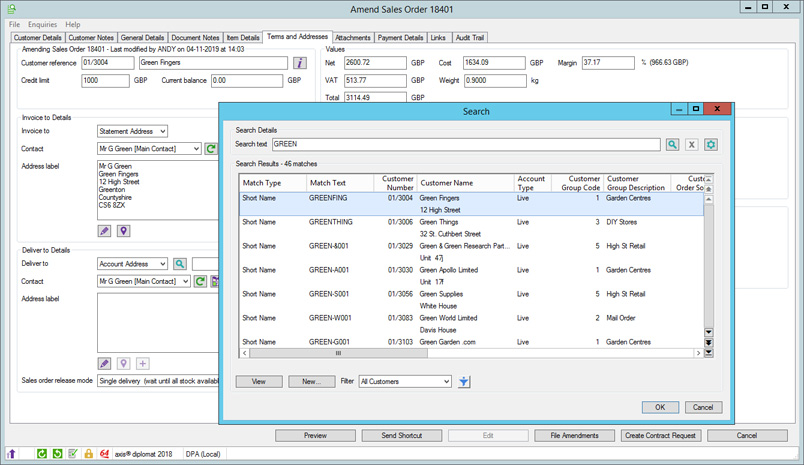Open the Filter All Customers dropdown
This screenshot has width=804, height=465.
[x=445, y=381]
